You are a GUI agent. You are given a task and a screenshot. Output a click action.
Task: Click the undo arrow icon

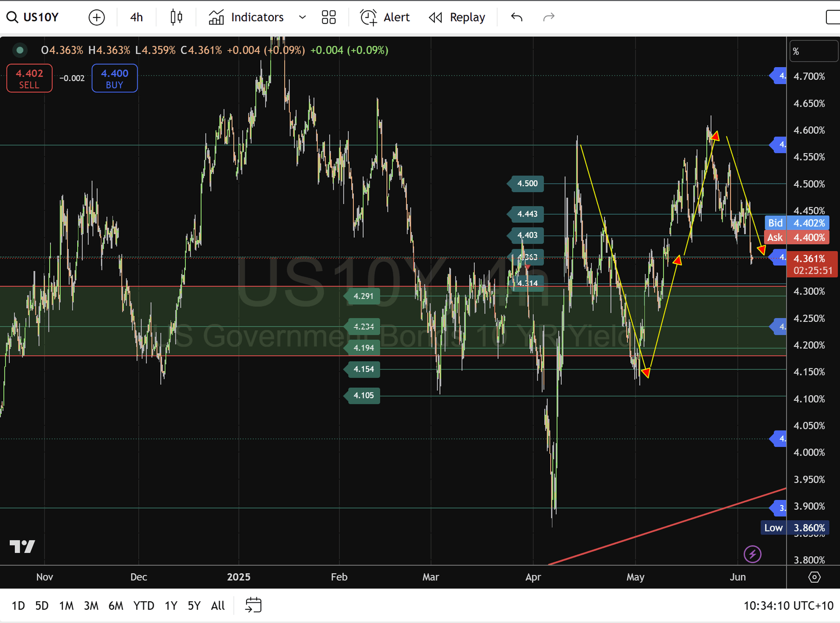(x=517, y=17)
